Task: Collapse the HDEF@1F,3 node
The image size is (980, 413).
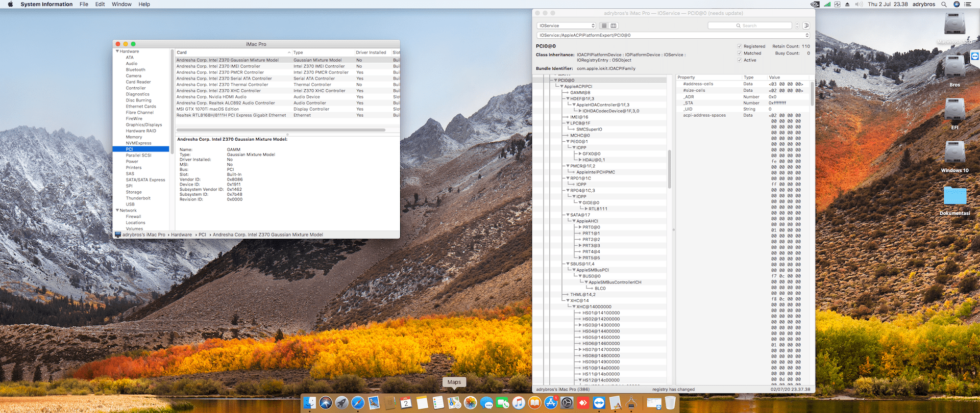Action: pyautogui.click(x=568, y=99)
